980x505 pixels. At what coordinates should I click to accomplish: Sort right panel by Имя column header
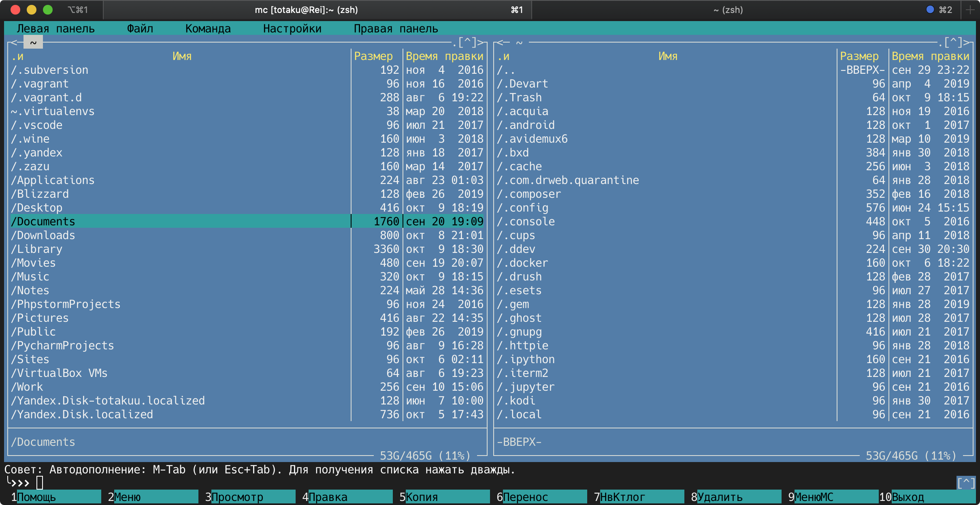coord(668,56)
